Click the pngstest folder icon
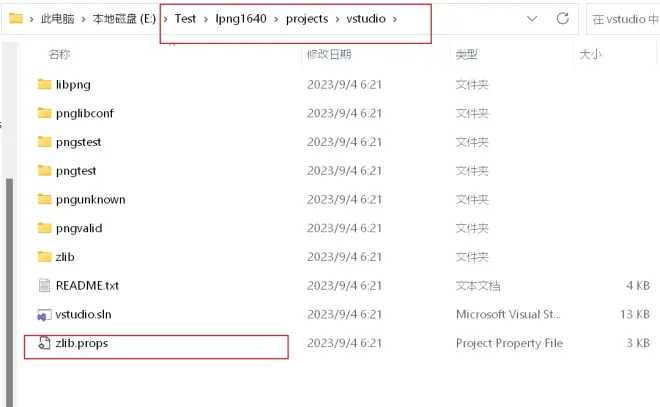The width and height of the screenshot is (660, 407). pos(44,142)
